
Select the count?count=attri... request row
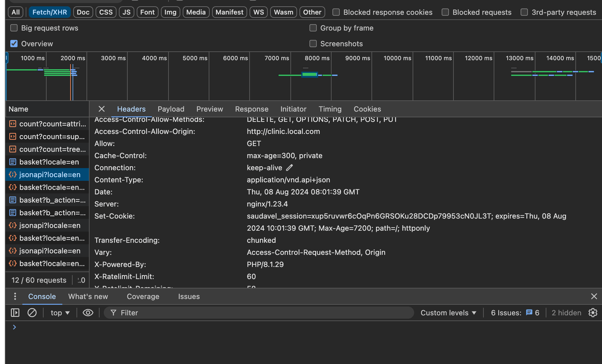(x=47, y=124)
